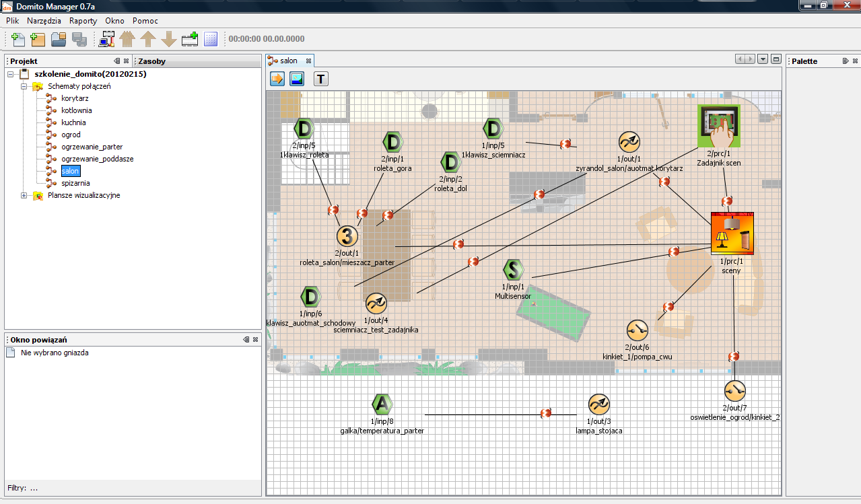Activate the salon editor tab
861x504 pixels.
pos(289,61)
